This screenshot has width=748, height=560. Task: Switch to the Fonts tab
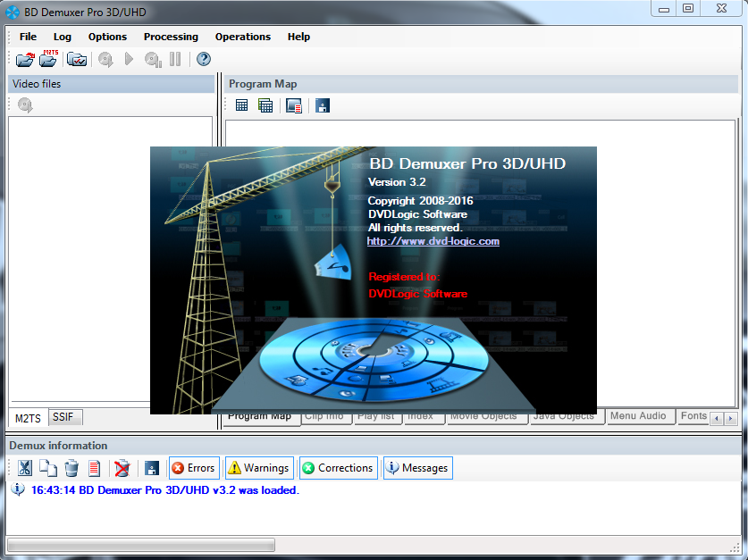[x=693, y=415]
